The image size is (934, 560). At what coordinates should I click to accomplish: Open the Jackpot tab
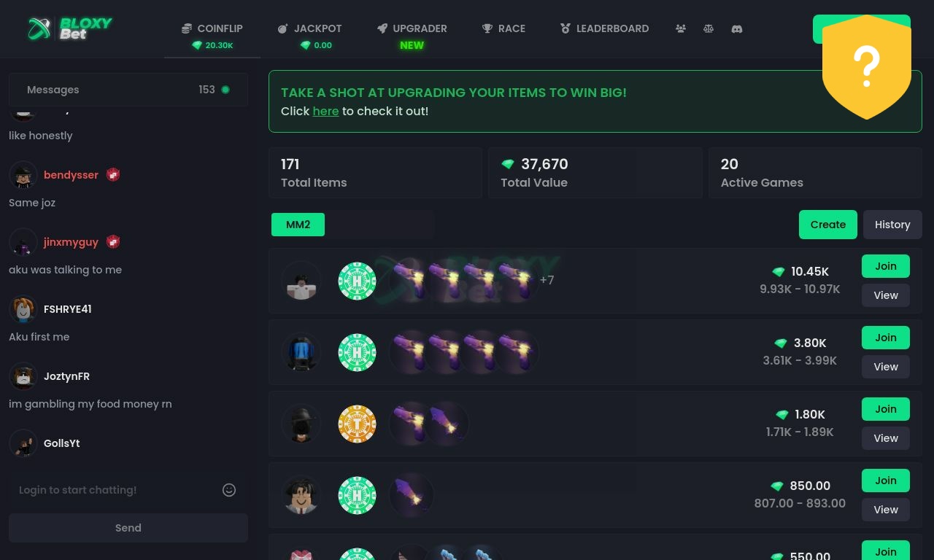309,35
